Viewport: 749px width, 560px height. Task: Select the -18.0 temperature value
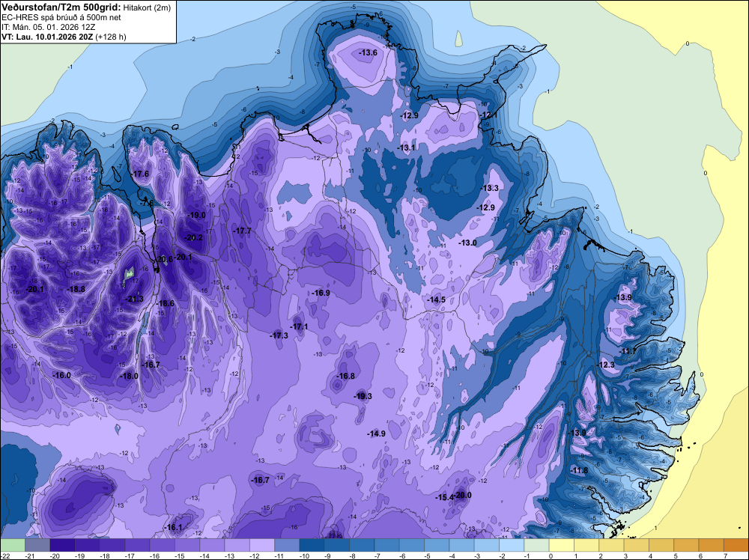pyautogui.click(x=129, y=376)
